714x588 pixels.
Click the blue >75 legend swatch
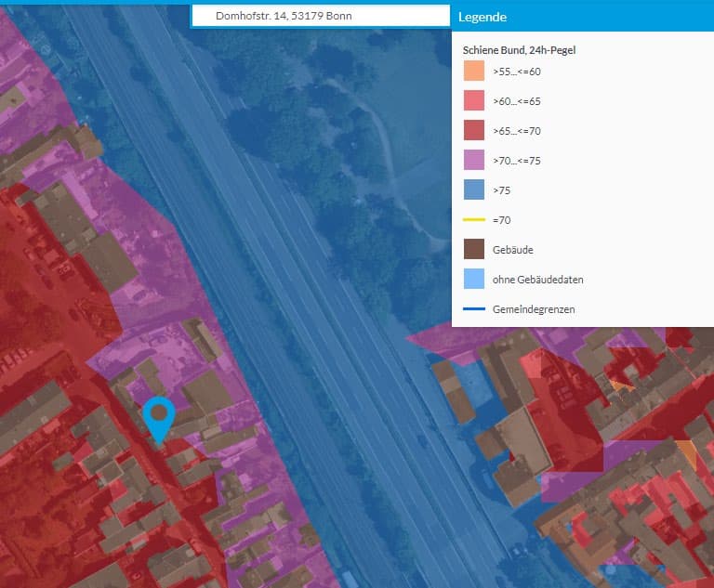pos(474,190)
